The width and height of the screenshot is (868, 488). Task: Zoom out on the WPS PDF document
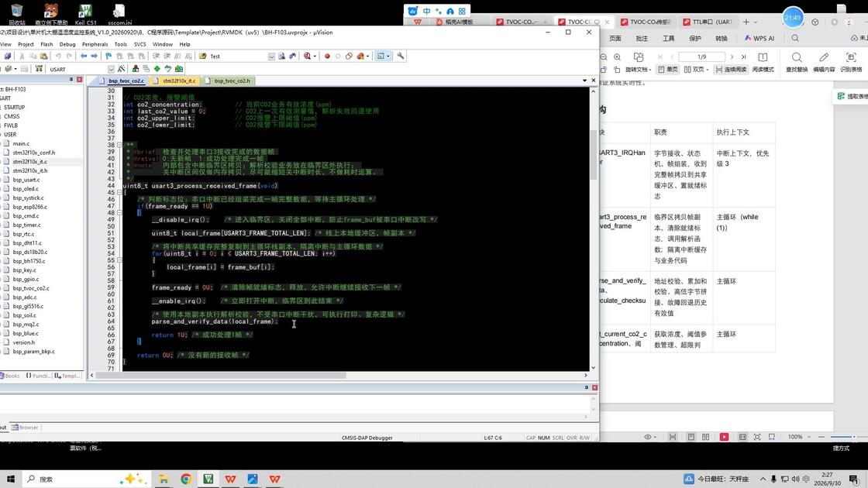tap(604, 57)
